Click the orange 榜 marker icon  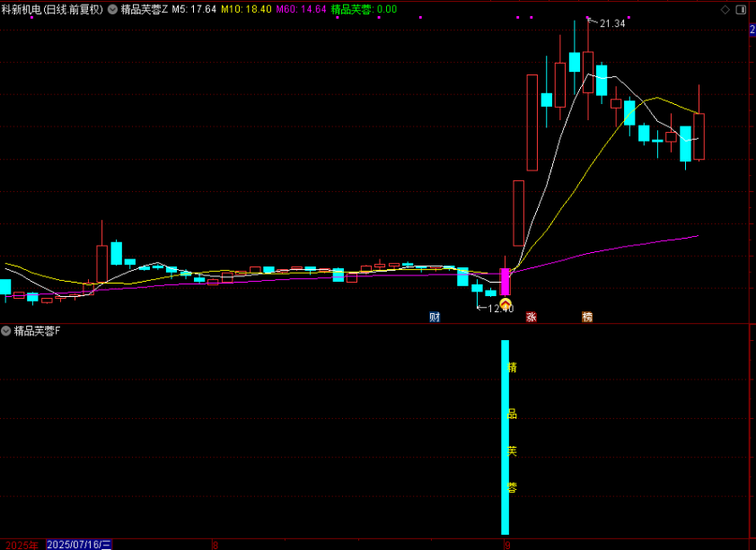click(x=587, y=317)
